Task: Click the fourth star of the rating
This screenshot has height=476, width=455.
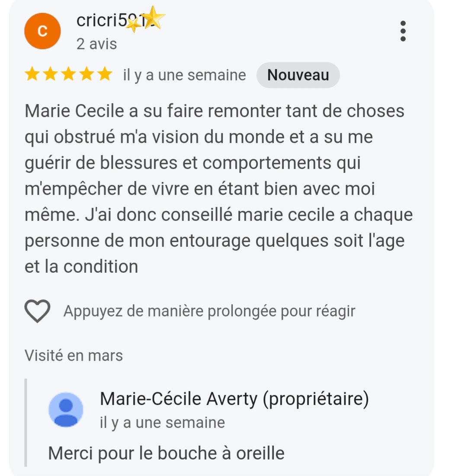Action: click(x=86, y=75)
